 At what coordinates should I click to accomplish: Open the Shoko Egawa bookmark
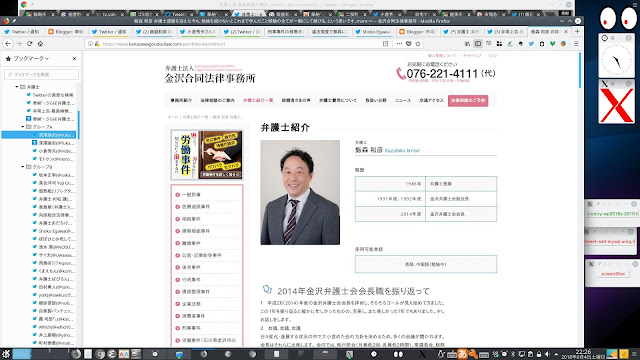[53, 231]
